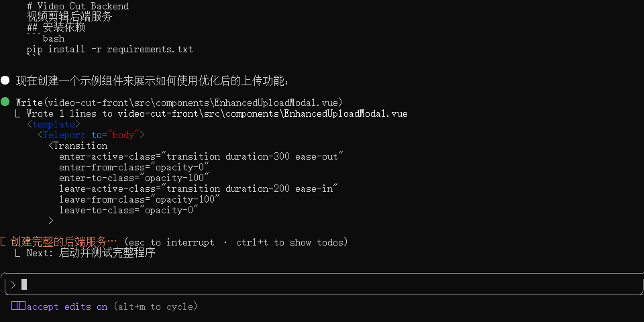Click the green status dot beside Write
The width and height of the screenshot is (644, 322).
click(x=5, y=103)
